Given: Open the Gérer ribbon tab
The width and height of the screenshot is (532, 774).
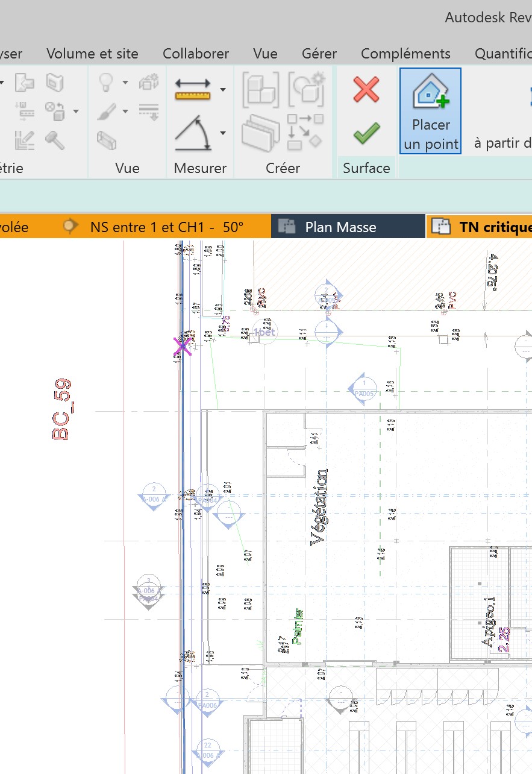Looking at the screenshot, I should (x=319, y=54).
